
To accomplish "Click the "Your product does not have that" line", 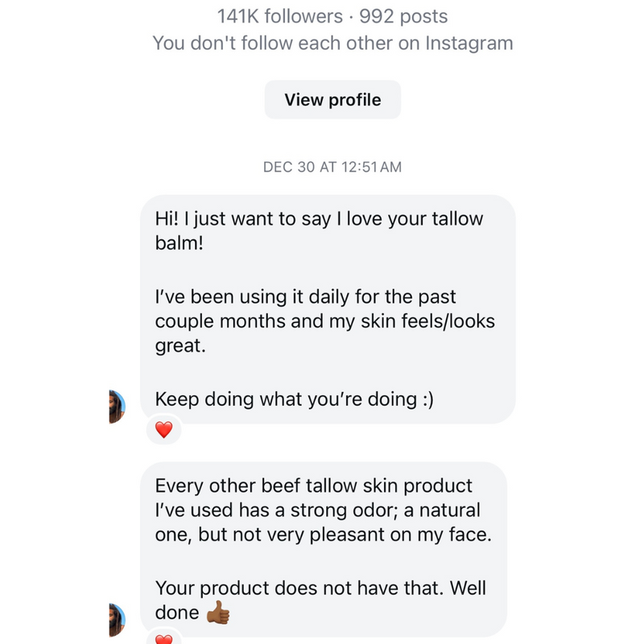I will [320, 588].
